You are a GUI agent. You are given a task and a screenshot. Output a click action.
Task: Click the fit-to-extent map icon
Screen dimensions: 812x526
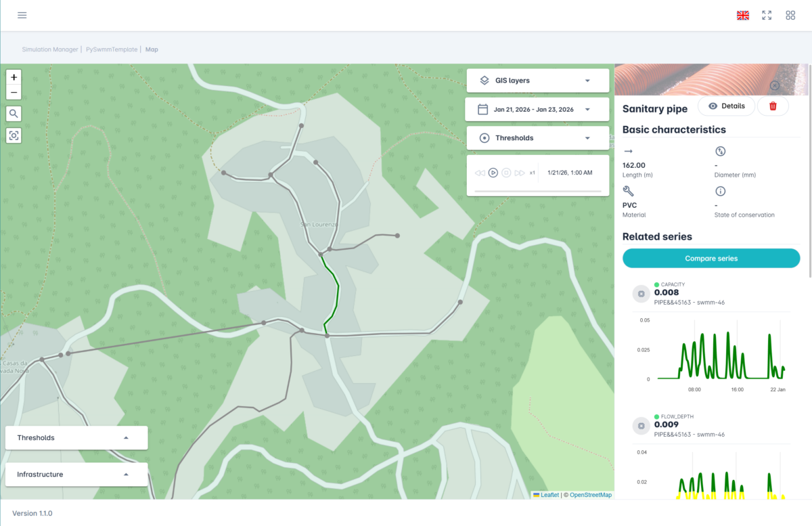tap(14, 135)
